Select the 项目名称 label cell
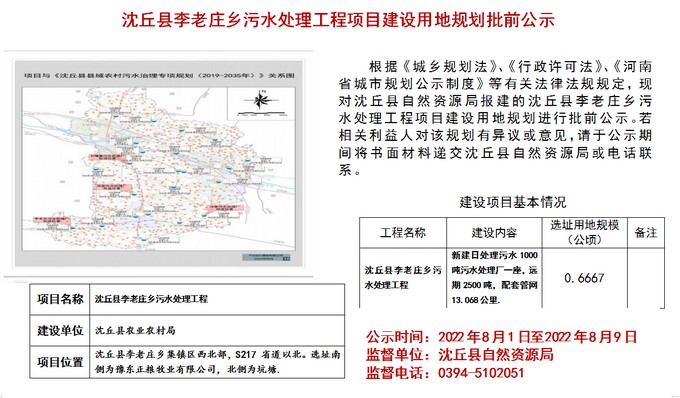This screenshot has width=680, height=398. (x=60, y=299)
